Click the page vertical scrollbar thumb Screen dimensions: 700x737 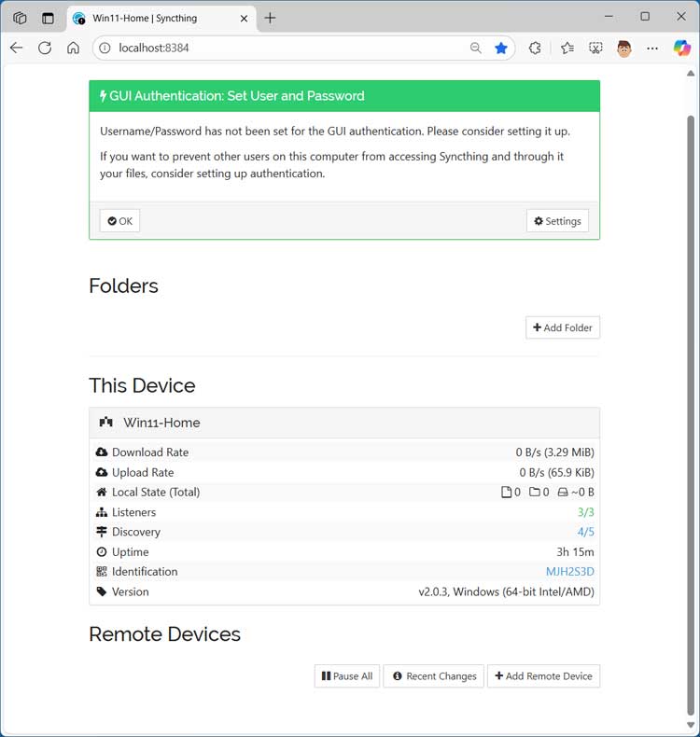pos(691,415)
